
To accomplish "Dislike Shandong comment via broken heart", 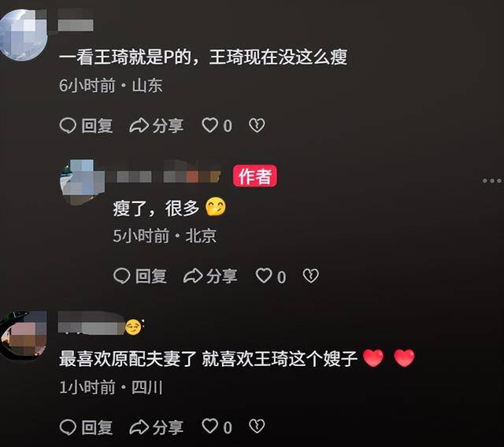I will point(257,126).
